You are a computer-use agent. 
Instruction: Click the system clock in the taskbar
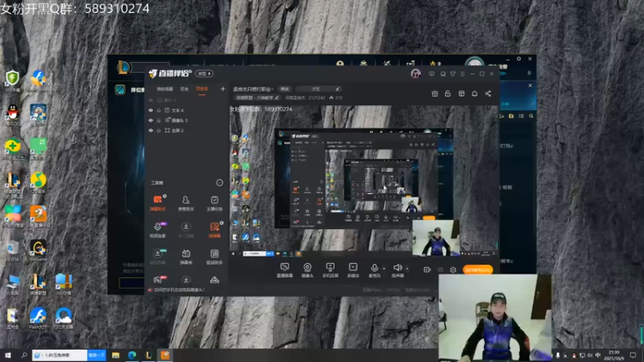tap(613, 355)
